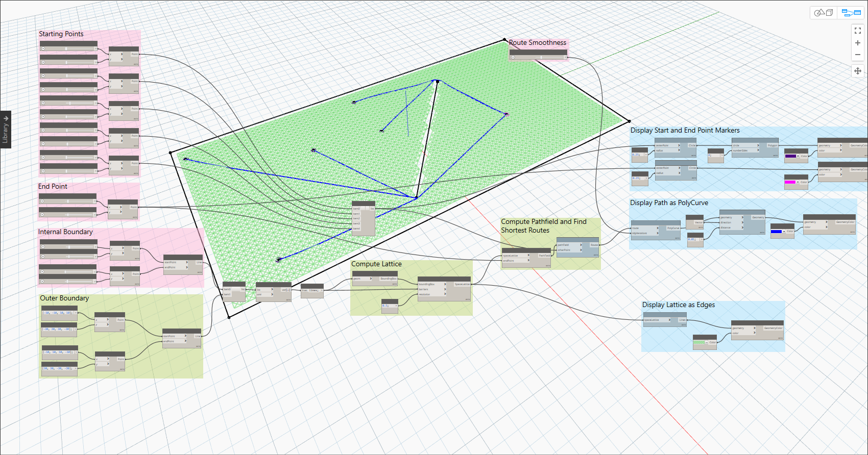Activate the pan mode icon
Image resolution: width=868 pixels, height=455 pixels.
click(x=858, y=71)
